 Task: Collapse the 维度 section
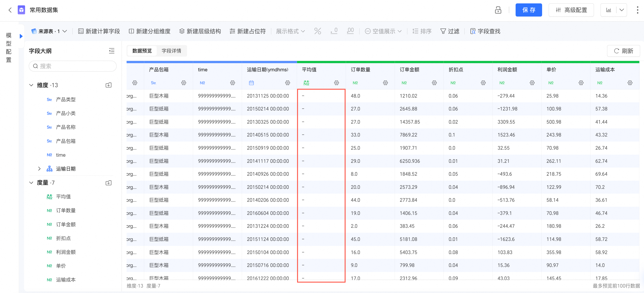(x=31, y=85)
